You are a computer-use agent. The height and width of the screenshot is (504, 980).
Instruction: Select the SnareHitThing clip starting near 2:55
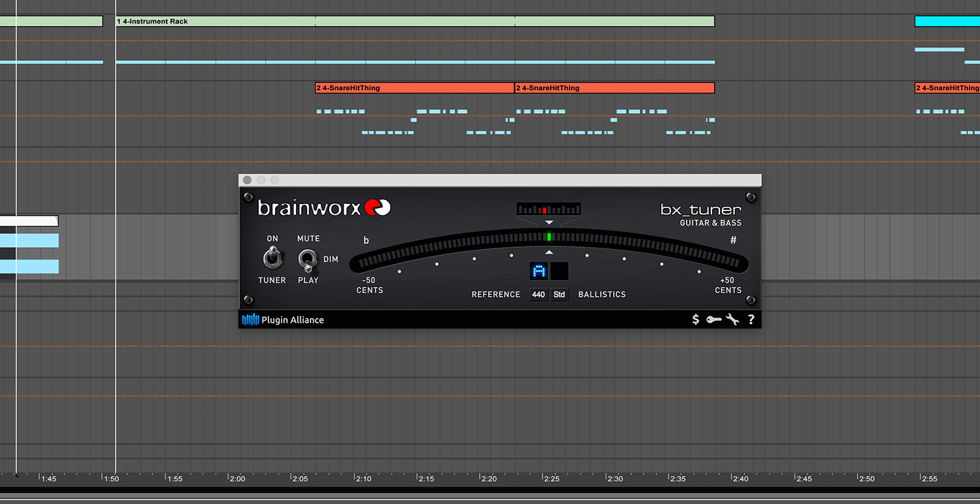pyautogui.click(x=947, y=88)
